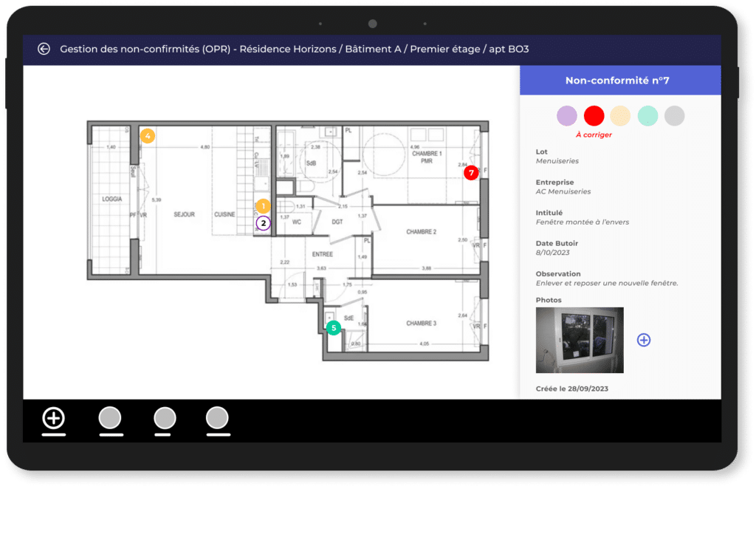Screen dimensions: 756x537
Task: Select orange marker 1 near the kitchen
Action: [264, 206]
